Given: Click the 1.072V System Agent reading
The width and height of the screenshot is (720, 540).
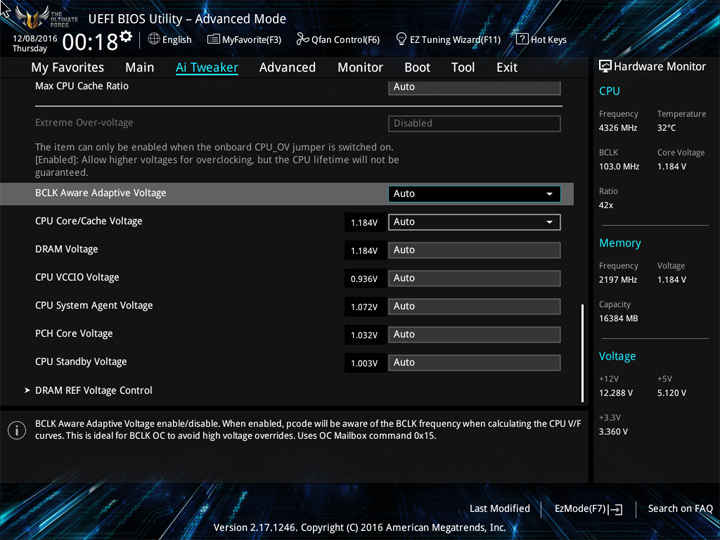Looking at the screenshot, I should point(364,307).
